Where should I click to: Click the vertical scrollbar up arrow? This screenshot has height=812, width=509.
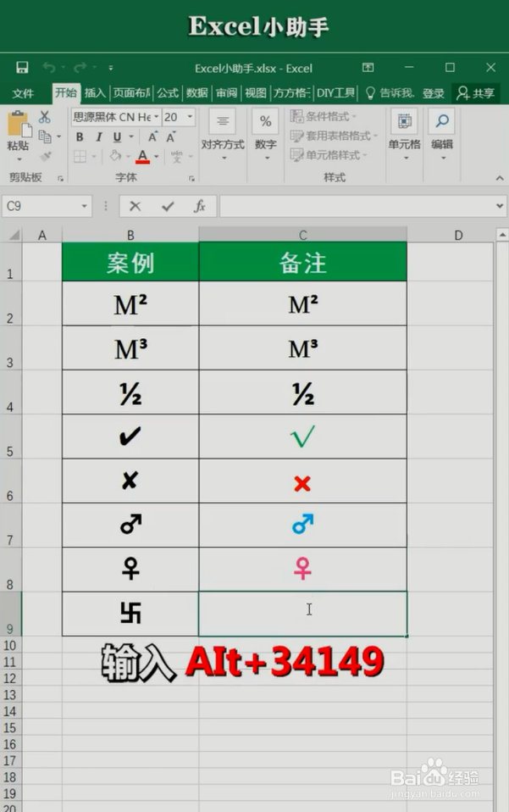(x=501, y=235)
